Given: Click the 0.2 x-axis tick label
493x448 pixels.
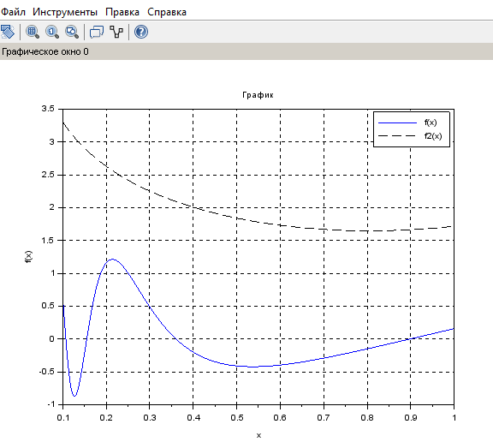Looking at the screenshot, I should (x=106, y=418).
